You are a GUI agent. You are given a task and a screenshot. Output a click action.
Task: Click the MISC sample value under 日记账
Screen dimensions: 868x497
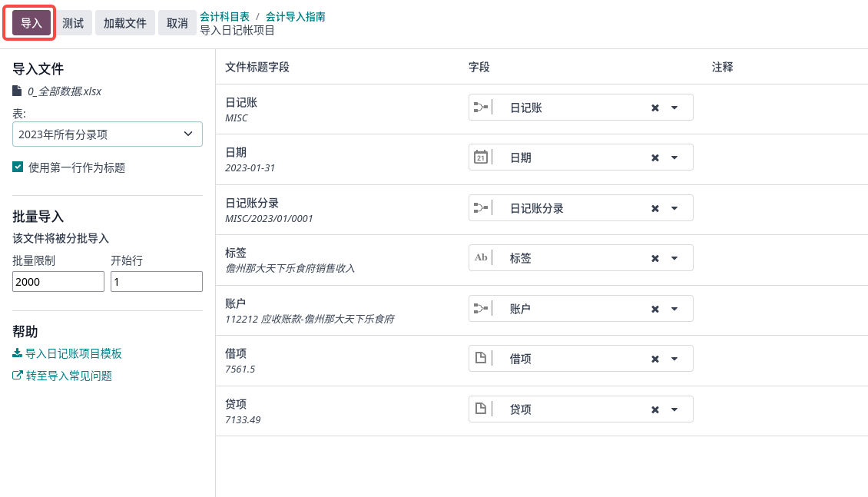[237, 118]
